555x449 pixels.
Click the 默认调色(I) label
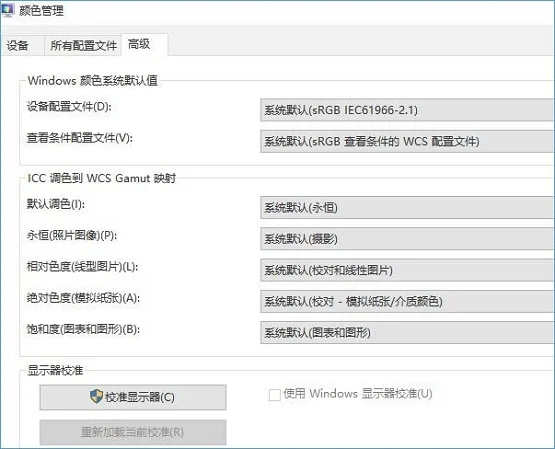pos(56,204)
